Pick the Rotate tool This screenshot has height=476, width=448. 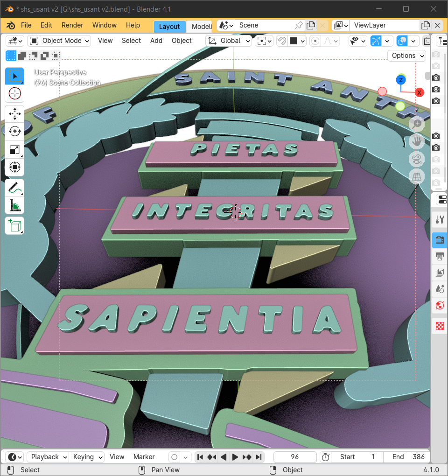tap(14, 132)
